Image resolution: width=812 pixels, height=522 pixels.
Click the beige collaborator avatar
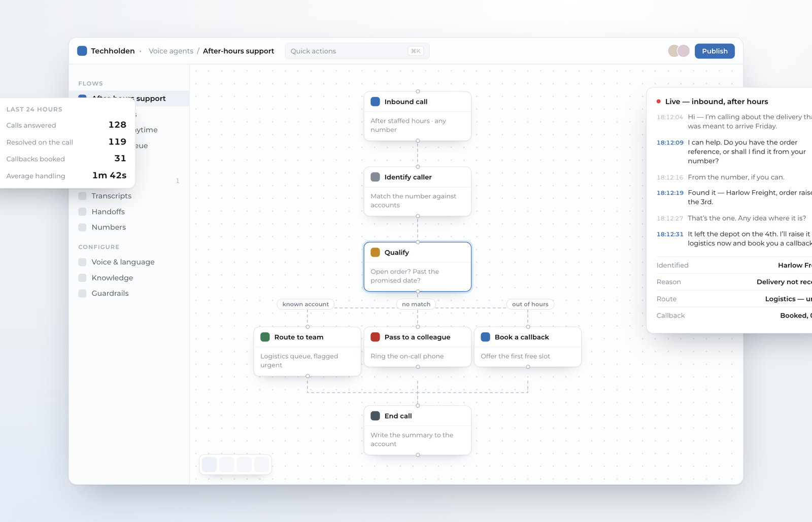(673, 51)
